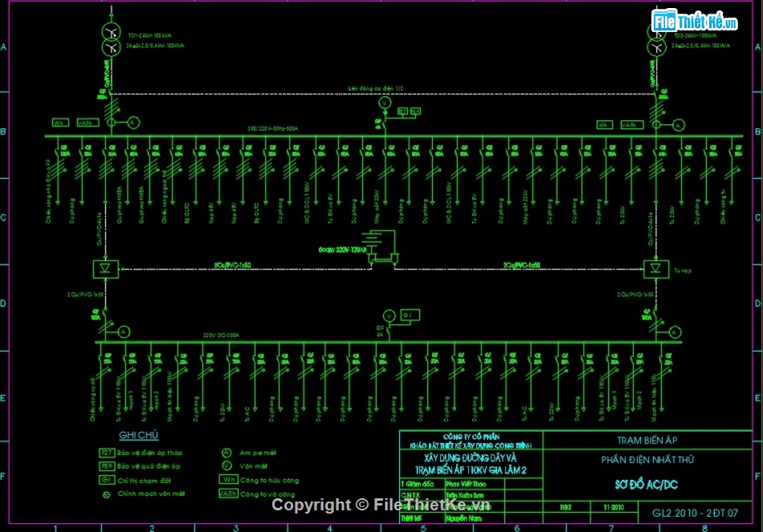Click the left TD1 transformer symbol
763x532 pixels.
tap(110, 41)
